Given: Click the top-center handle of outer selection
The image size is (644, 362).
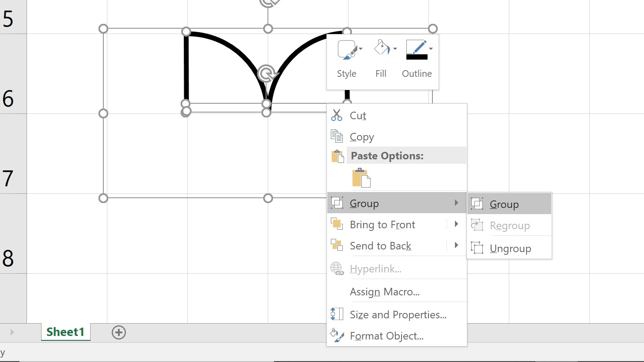Looking at the screenshot, I should (x=268, y=29).
